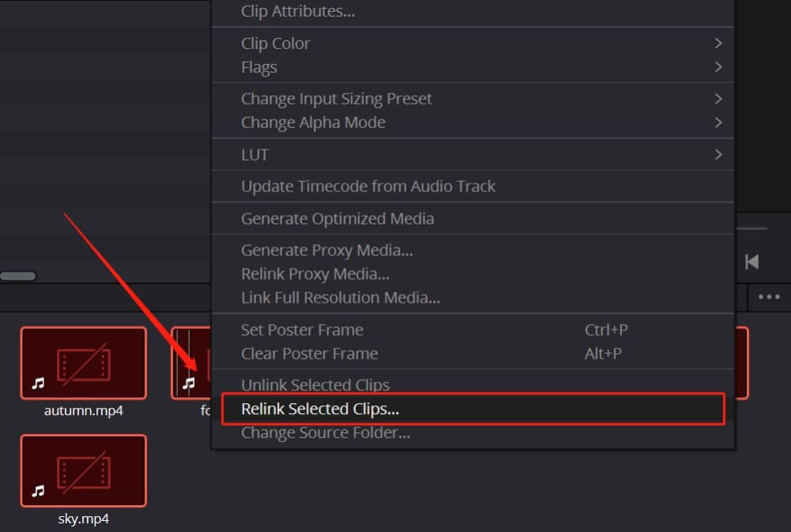Click Relink Selected Clips menu entry
Viewport: 791px width, 532px height.
[320, 409]
